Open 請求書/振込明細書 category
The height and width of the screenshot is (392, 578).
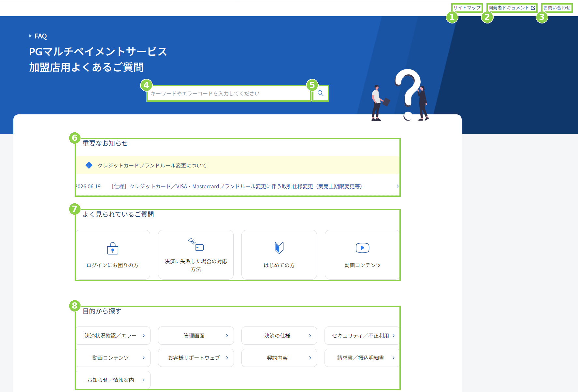tap(362, 358)
